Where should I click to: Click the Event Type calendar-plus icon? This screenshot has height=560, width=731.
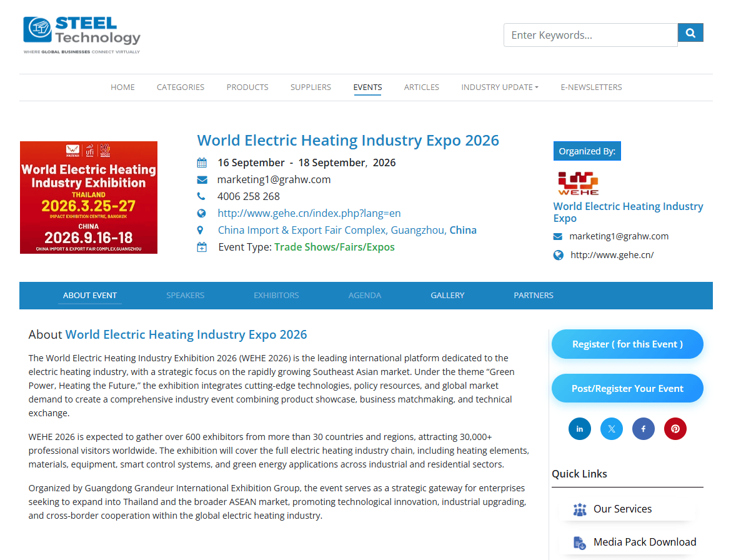click(202, 247)
